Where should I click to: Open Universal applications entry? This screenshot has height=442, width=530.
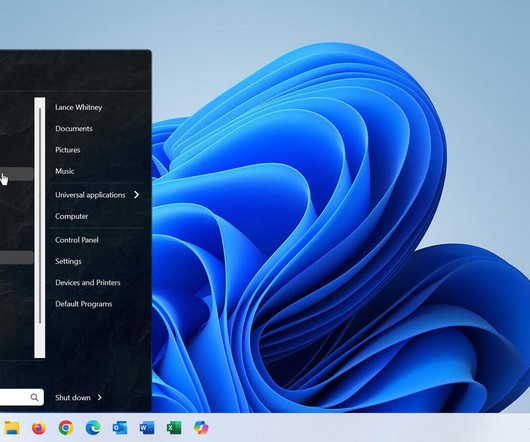(90, 195)
